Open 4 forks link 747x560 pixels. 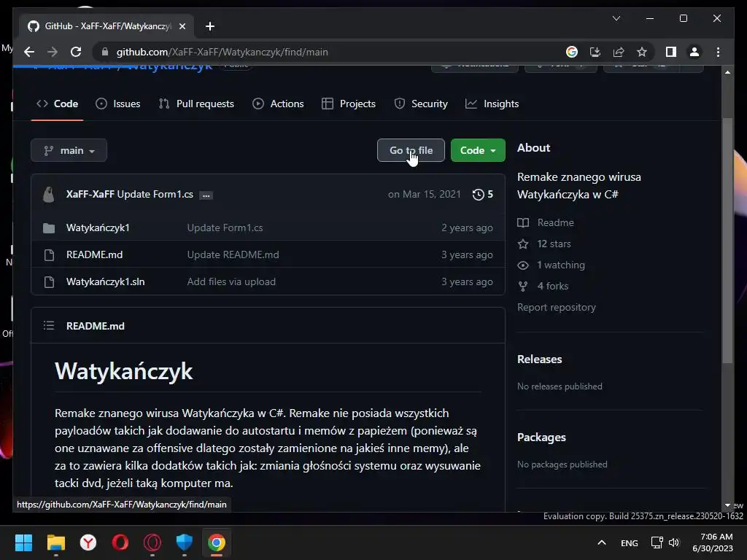[543, 286]
